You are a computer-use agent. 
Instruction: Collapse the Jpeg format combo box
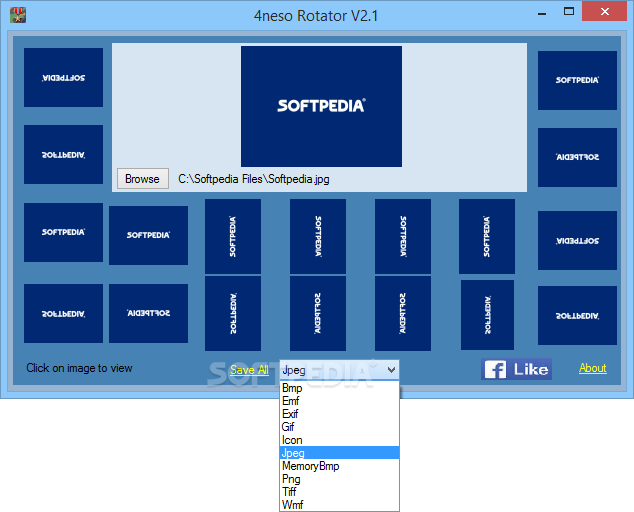[x=391, y=370]
